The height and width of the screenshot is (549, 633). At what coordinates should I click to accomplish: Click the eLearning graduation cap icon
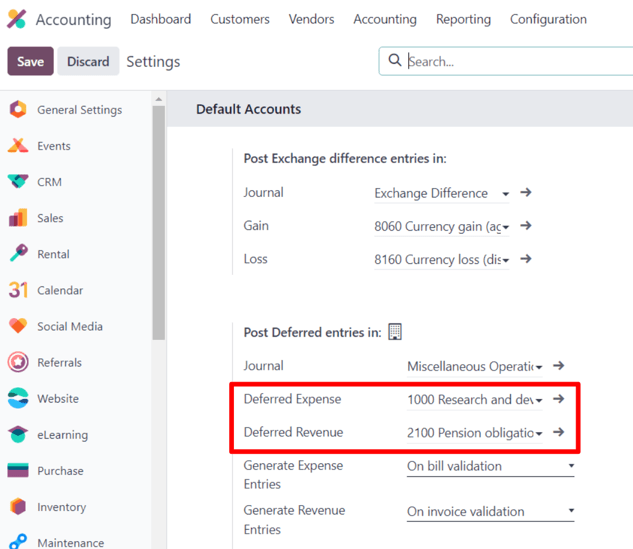[18, 435]
